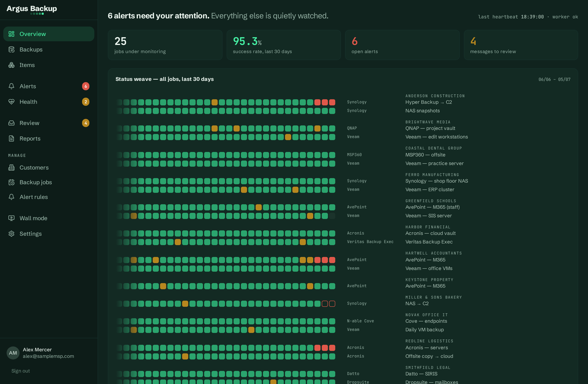The width and height of the screenshot is (588, 384).
Task: Click the Veeam — SIS server job
Action: (428, 216)
